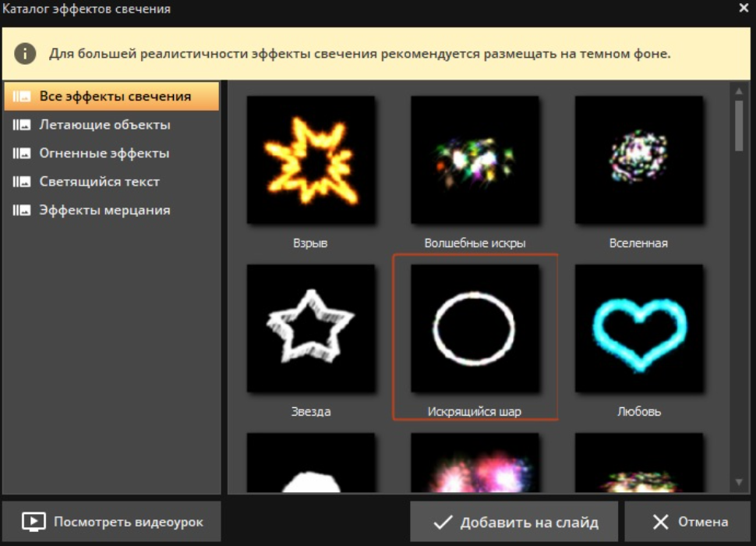Image resolution: width=756 pixels, height=546 pixels.
Task: Click the Любовь label text
Action: [x=639, y=411]
